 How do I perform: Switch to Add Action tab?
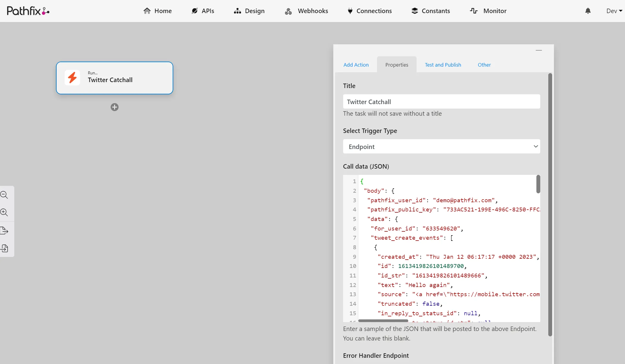[x=356, y=65]
